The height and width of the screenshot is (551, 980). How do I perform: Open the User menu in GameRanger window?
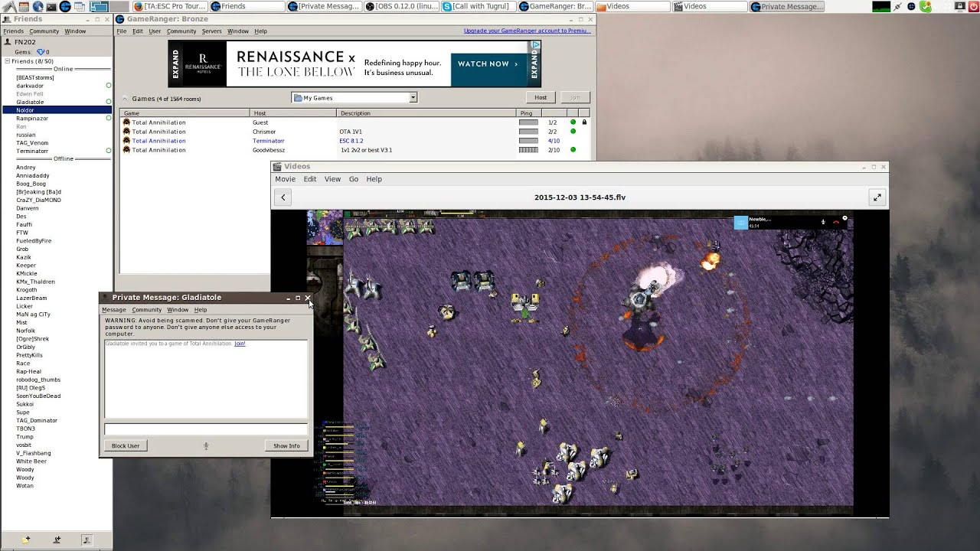point(155,31)
